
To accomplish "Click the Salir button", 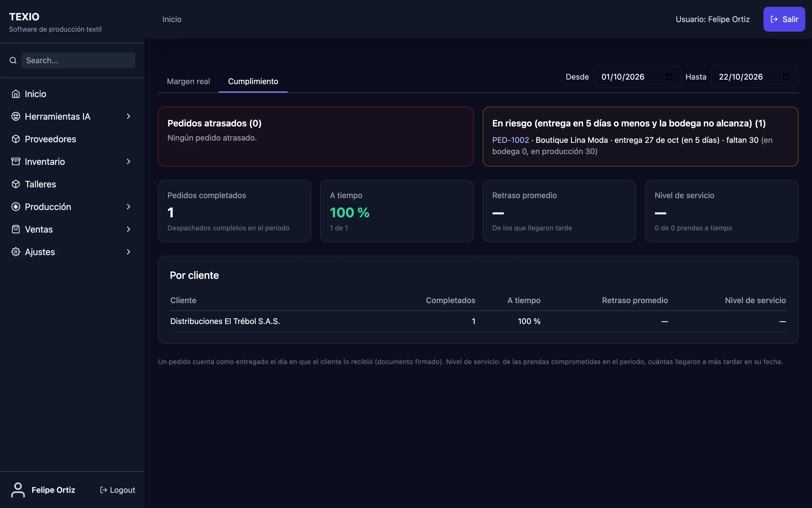I will pos(784,19).
